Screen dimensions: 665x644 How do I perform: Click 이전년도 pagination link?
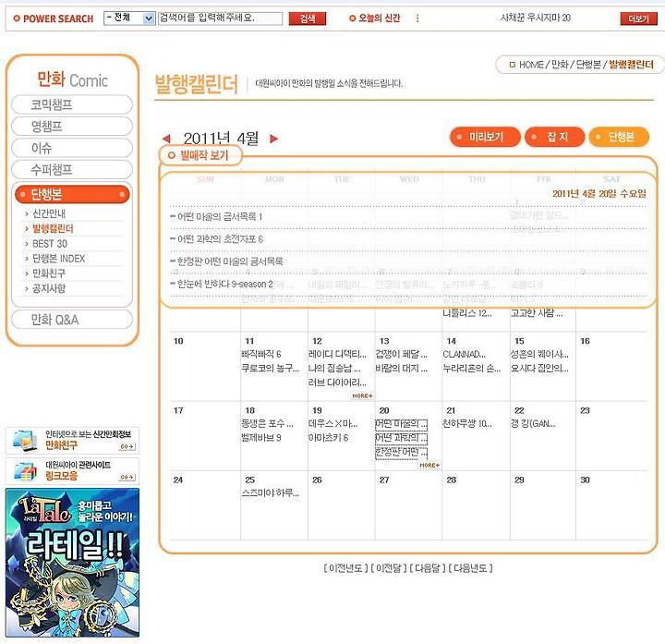(x=345, y=567)
